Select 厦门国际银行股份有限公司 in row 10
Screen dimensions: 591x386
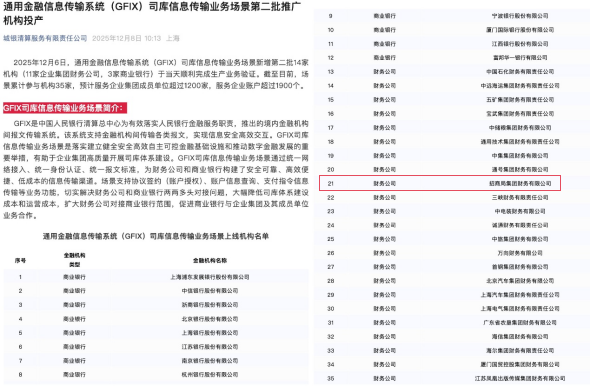520,30
